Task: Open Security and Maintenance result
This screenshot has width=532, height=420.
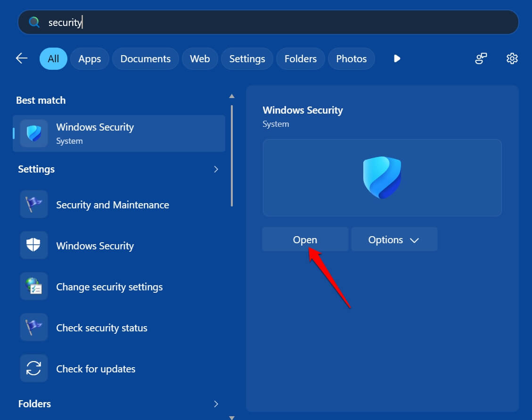Action: coord(119,205)
